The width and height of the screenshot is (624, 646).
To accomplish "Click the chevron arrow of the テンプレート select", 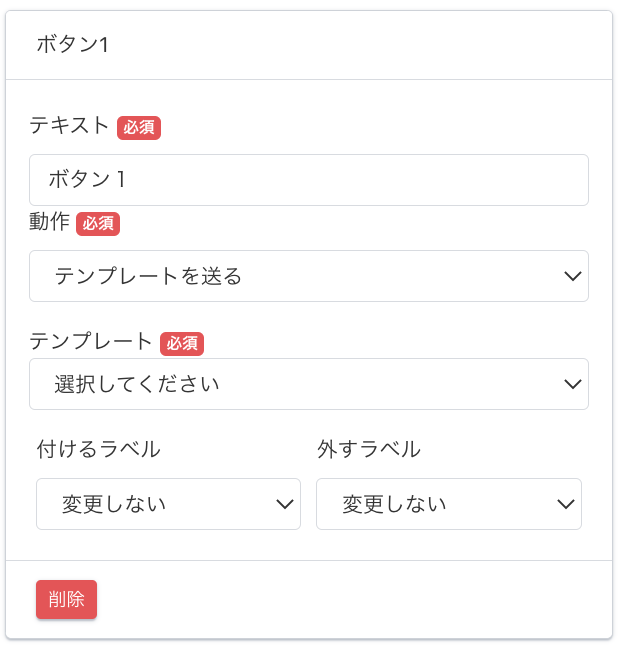I will [572, 384].
